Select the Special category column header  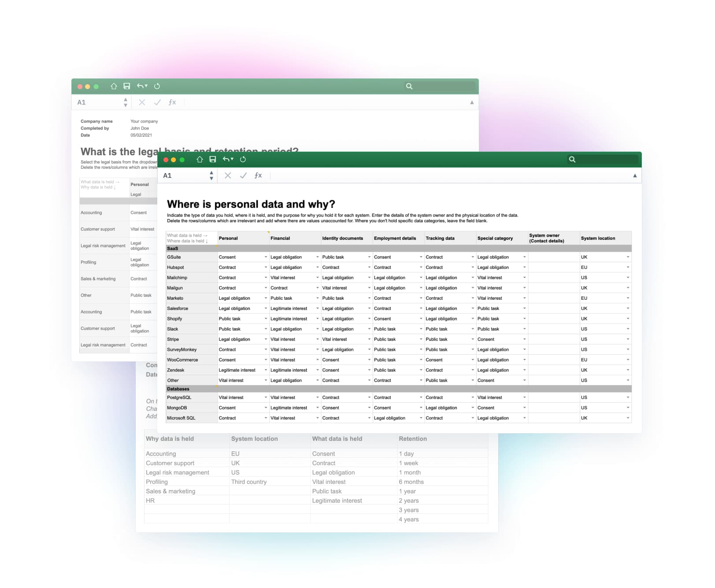click(502, 238)
